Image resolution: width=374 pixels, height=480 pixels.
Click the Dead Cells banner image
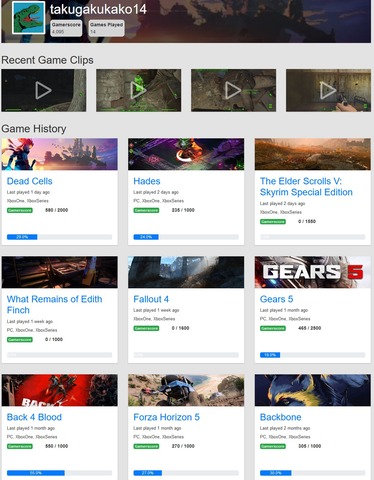click(x=60, y=154)
